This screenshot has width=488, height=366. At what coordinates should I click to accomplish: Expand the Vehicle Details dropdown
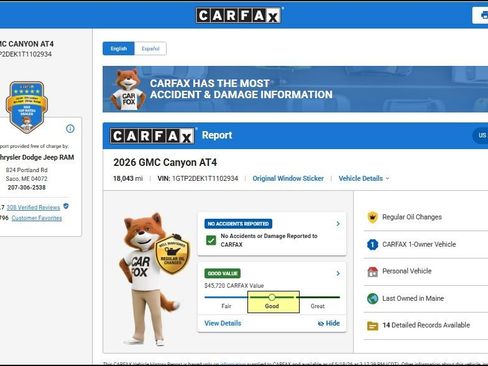pos(364,178)
